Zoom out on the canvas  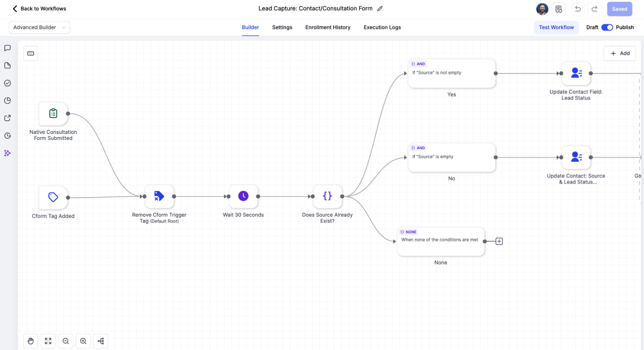coord(66,341)
